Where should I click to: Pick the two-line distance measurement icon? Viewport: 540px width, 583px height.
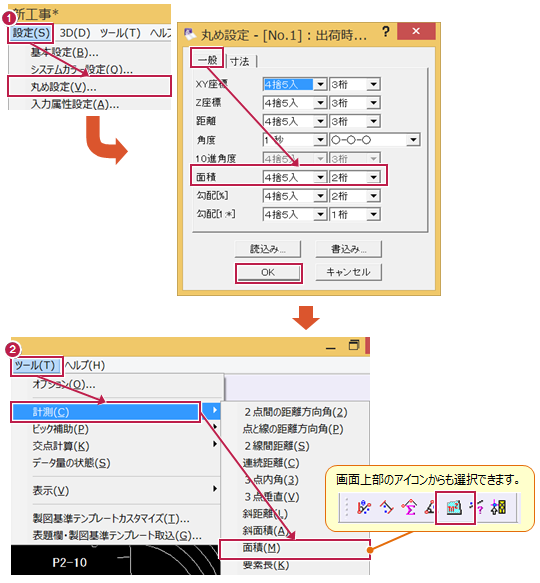point(386,507)
